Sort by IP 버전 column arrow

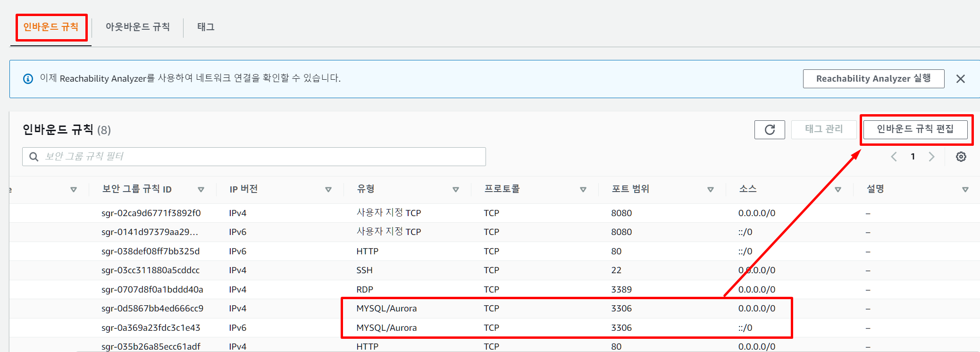328,190
